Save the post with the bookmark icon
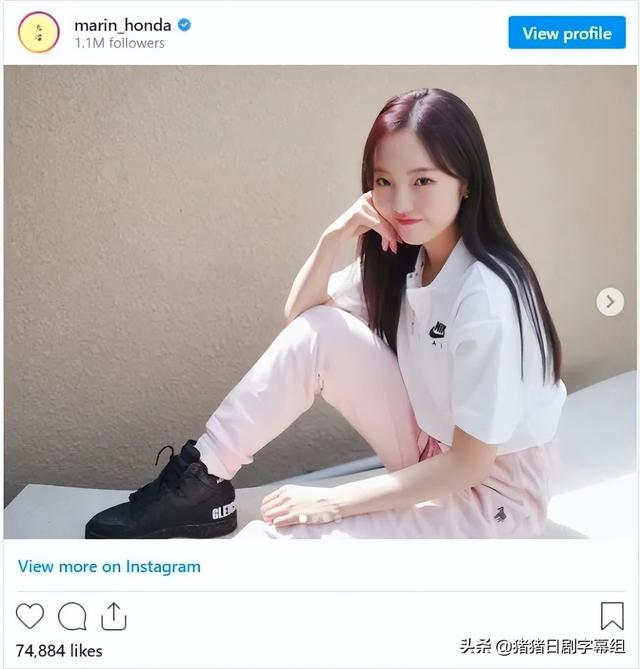Screen dimensions: 640x669 pos(612,616)
